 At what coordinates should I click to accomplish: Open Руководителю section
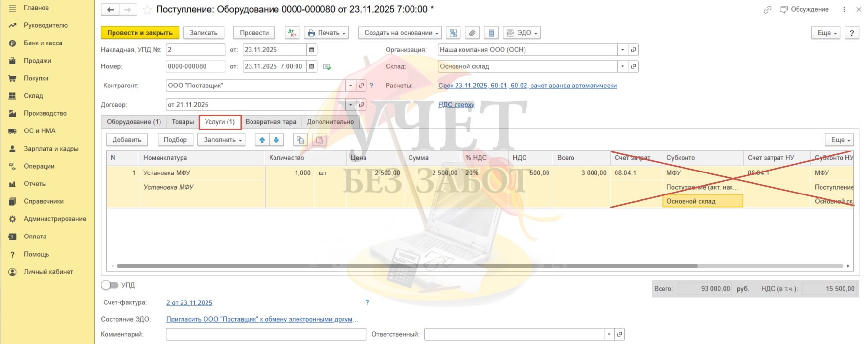tap(46, 25)
